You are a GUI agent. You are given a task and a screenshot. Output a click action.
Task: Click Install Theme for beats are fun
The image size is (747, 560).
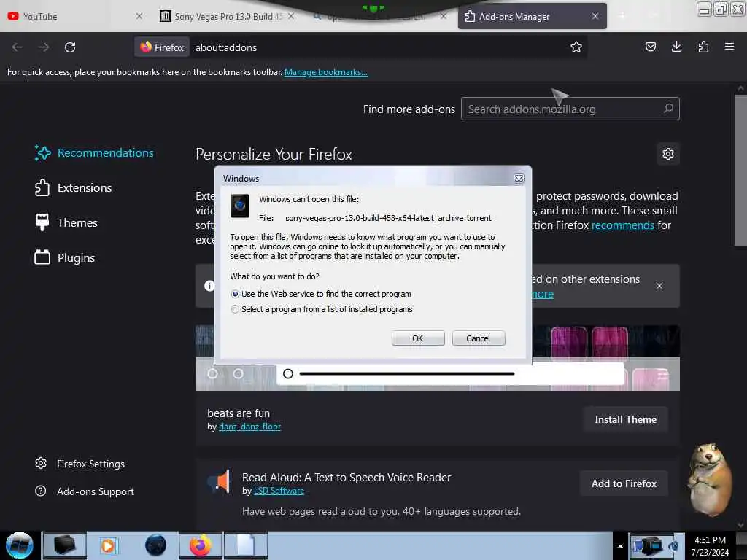click(x=625, y=419)
